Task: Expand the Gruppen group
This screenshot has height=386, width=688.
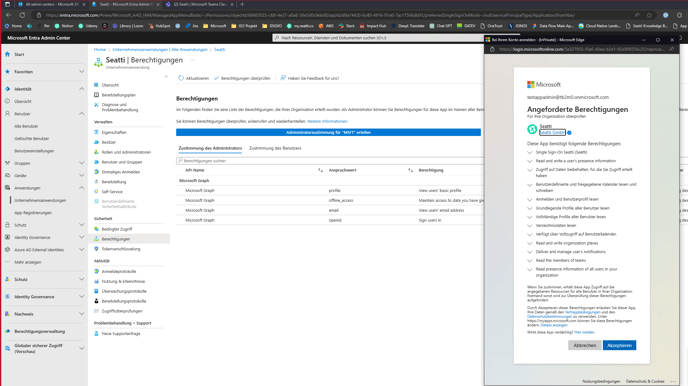Action: click(82, 163)
